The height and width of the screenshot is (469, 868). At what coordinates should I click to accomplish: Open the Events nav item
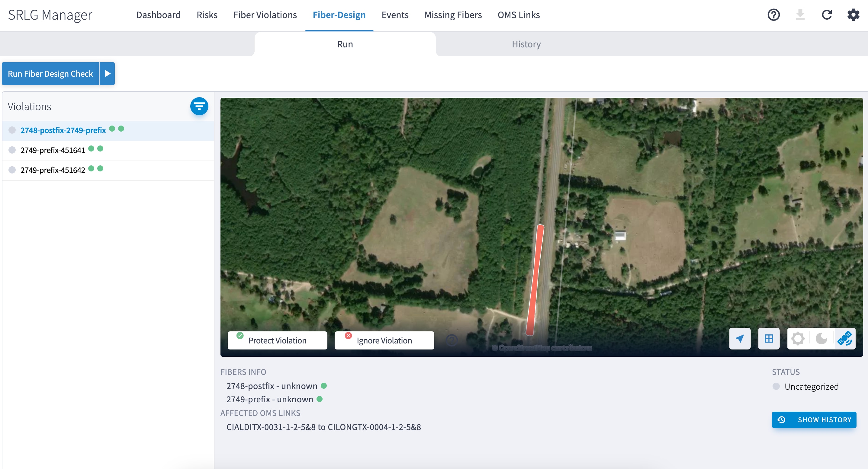point(395,15)
